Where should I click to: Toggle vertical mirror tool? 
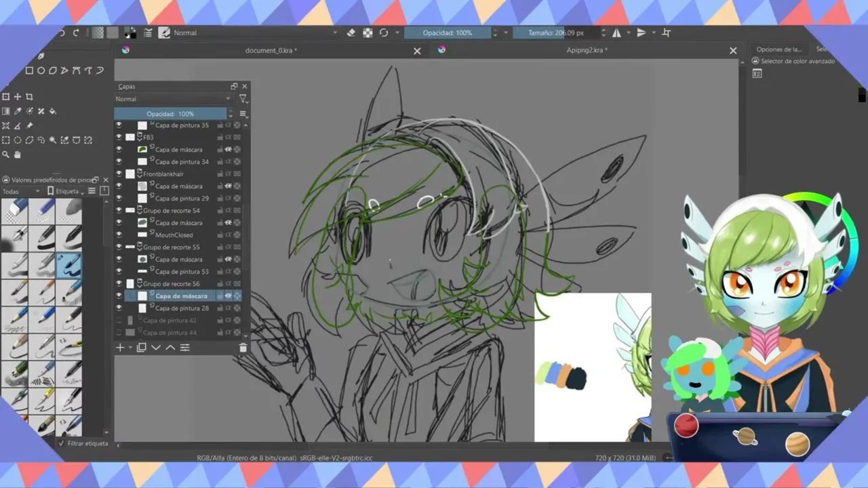[641, 33]
